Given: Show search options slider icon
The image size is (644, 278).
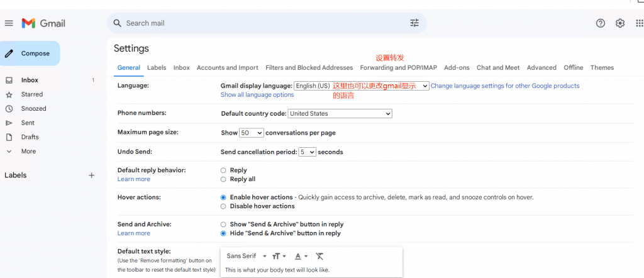Looking at the screenshot, I should [x=414, y=23].
